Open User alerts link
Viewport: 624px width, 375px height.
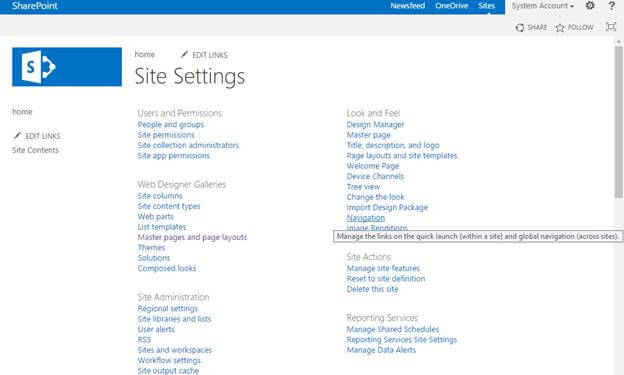tap(156, 329)
